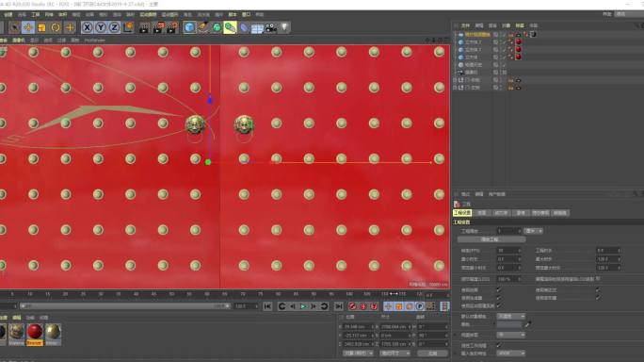Open the view clipping dropdown
Viewport: 644px width, 362px height.
coord(511,336)
